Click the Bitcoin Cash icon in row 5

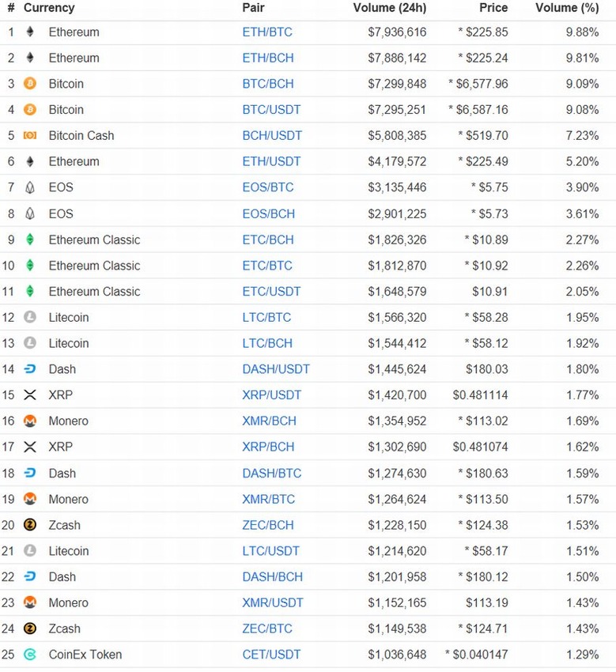[30, 136]
